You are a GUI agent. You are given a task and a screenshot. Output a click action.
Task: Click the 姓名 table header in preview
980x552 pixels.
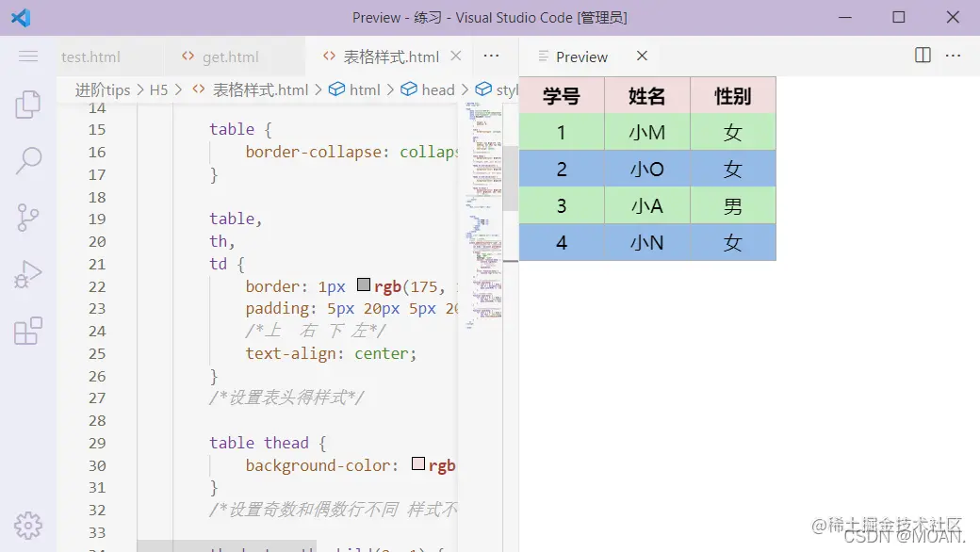point(646,96)
